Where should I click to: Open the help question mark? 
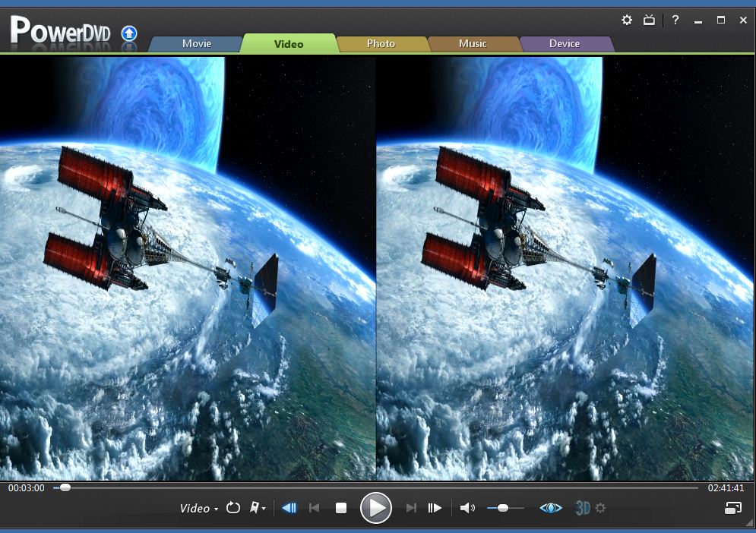[675, 20]
